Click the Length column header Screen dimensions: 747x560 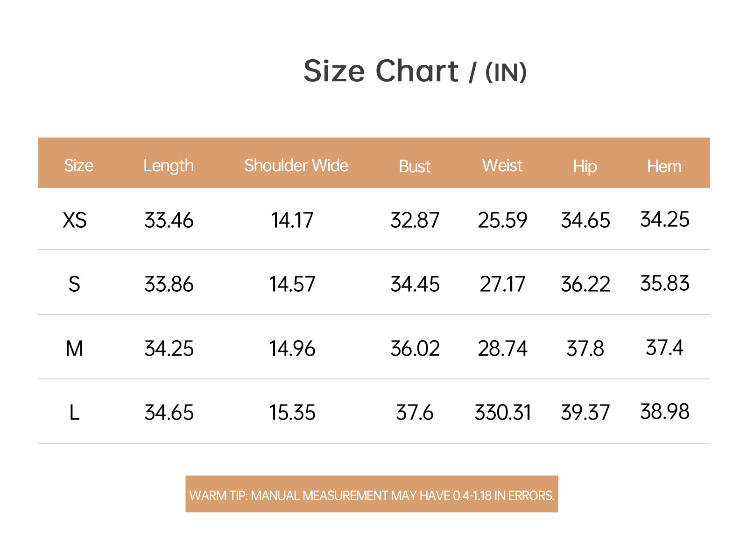169,166
